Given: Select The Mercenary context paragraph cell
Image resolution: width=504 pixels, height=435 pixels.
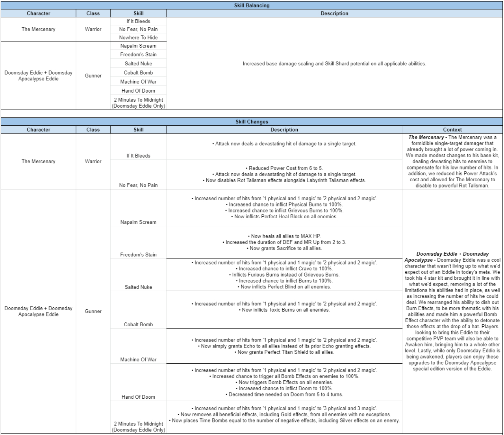Looking at the screenshot, I should (452, 162).
